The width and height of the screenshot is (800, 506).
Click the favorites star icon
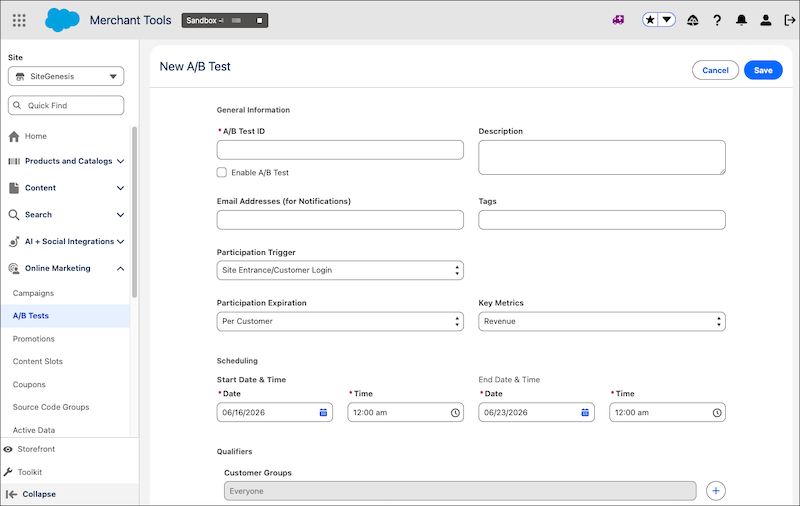[650, 20]
